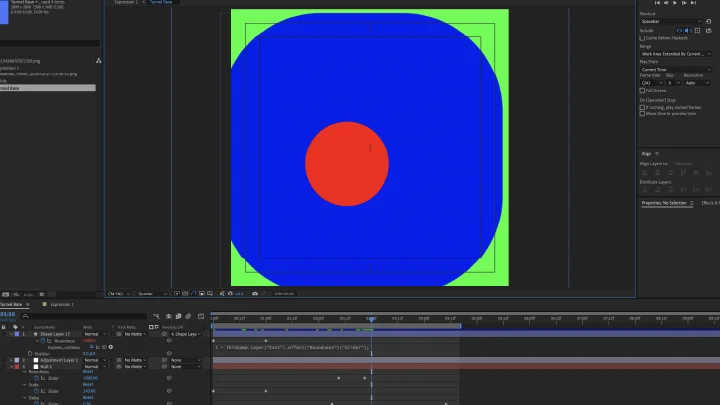The height and width of the screenshot is (405, 720).
Task: Click the current time indicator in timeline
Action: pyautogui.click(x=371, y=319)
